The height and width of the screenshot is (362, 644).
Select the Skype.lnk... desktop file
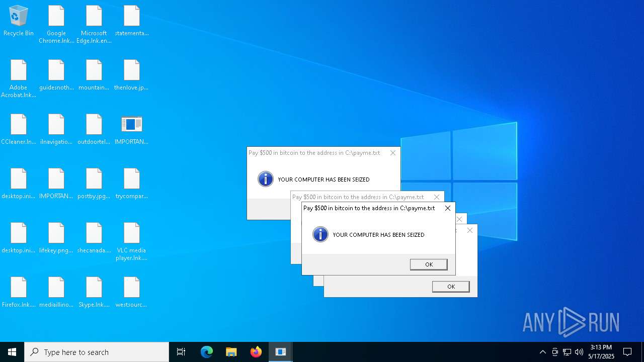[94, 293]
